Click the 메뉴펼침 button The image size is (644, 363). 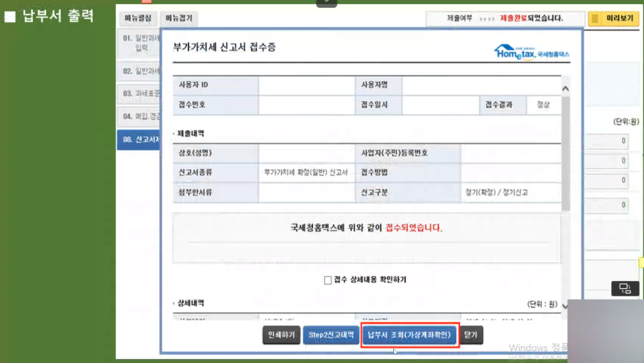138,18
